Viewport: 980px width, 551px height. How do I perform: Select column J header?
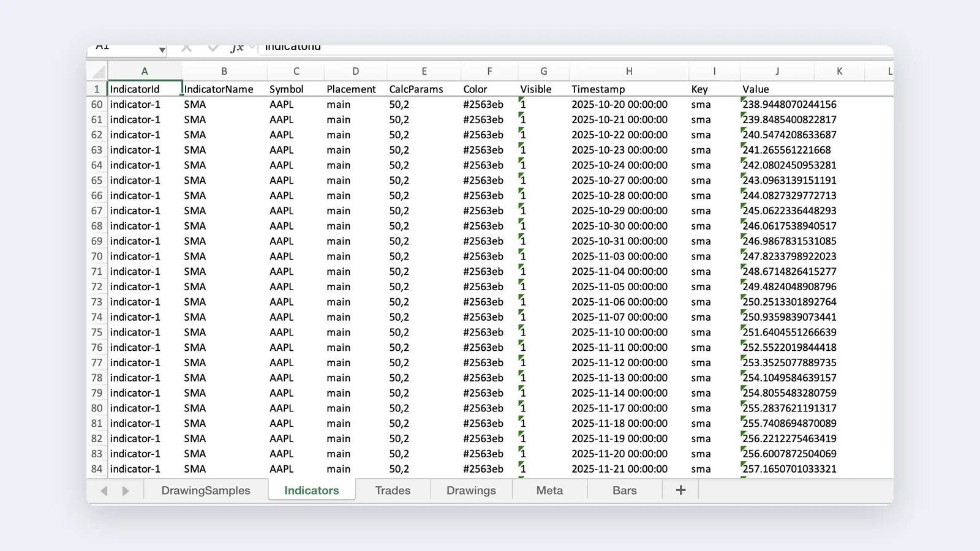(777, 72)
